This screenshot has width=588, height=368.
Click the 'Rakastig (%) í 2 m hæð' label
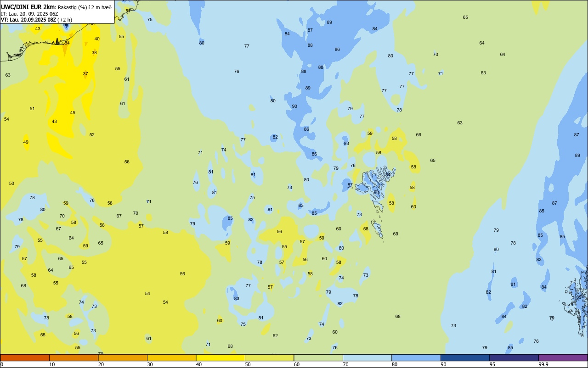85,7
